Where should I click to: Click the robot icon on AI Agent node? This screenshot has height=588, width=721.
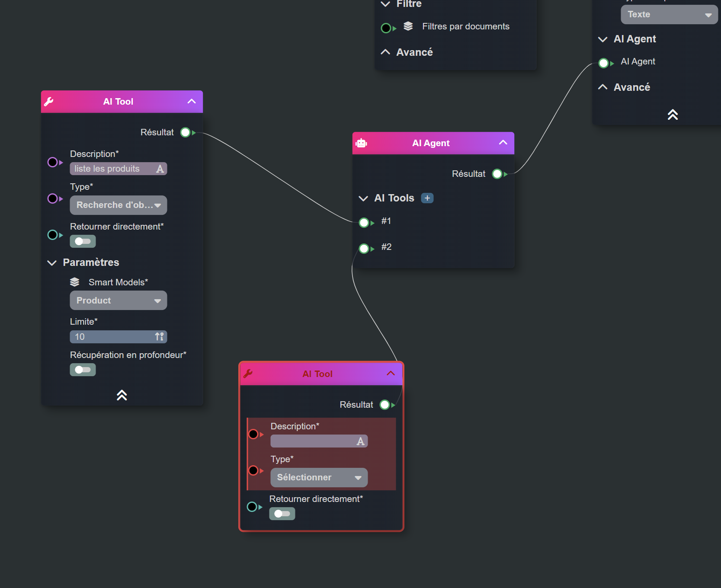point(361,143)
